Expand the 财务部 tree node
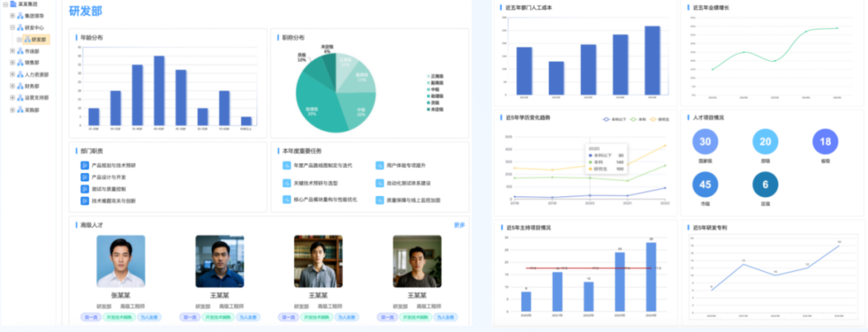The width and height of the screenshot is (868, 332). point(13,86)
